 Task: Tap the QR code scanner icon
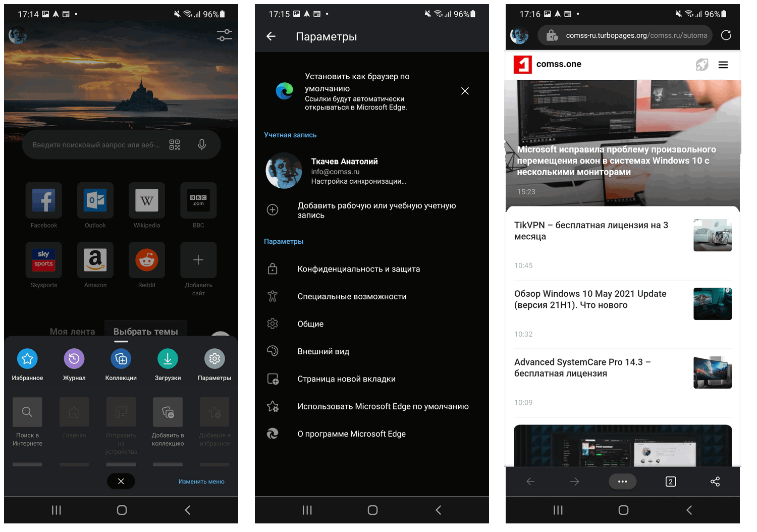pyautogui.click(x=175, y=145)
